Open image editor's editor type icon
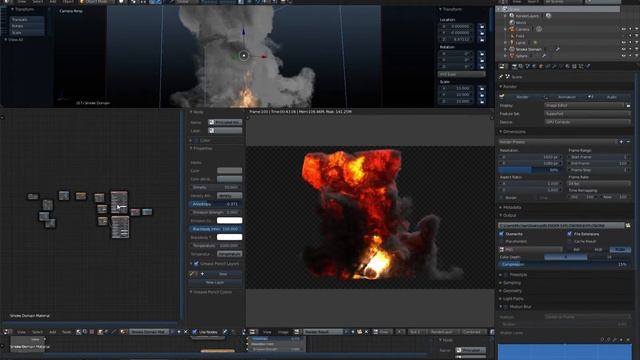This screenshot has height=360, width=640. [x=253, y=332]
